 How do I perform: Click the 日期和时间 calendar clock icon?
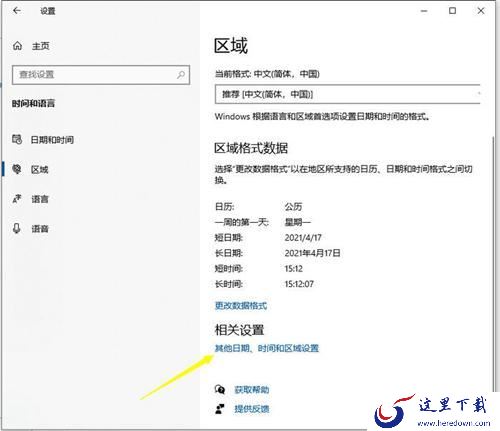[17, 139]
